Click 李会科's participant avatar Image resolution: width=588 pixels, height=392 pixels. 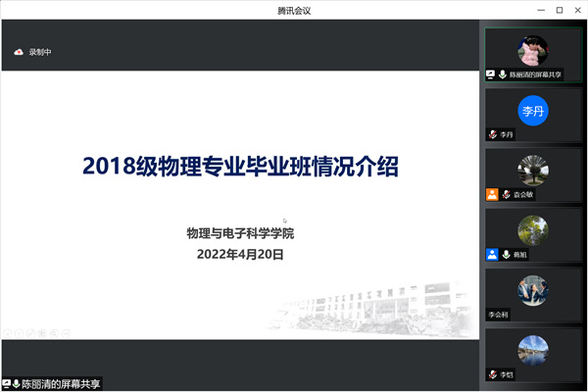click(533, 289)
